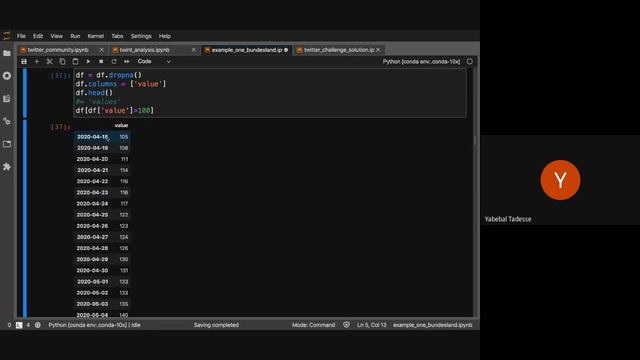
Task: Open the Settings menu
Action: click(x=141, y=36)
